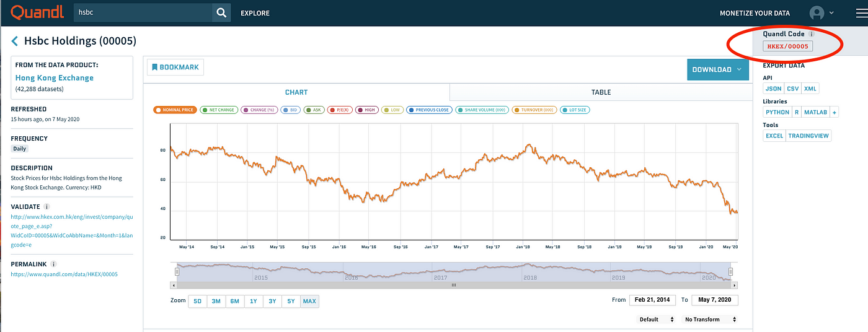Open the Download dropdown
Screen dimensions: 868x332
tap(717, 69)
